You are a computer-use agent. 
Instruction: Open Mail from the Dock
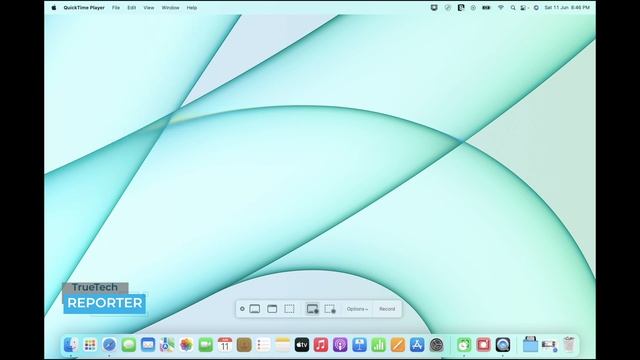coord(148,345)
